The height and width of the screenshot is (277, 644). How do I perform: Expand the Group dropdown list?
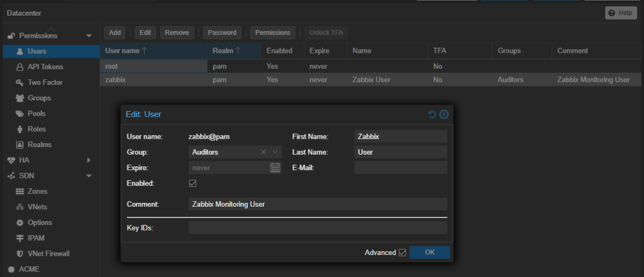(275, 152)
